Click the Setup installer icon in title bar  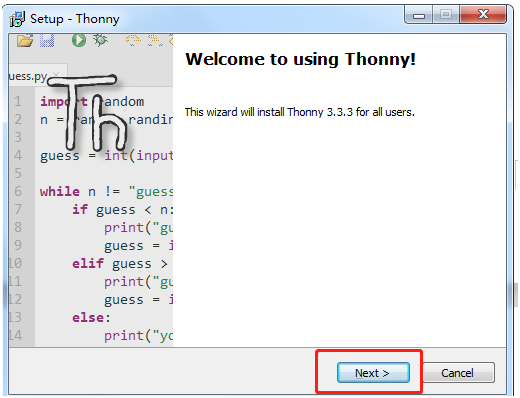tap(17, 19)
